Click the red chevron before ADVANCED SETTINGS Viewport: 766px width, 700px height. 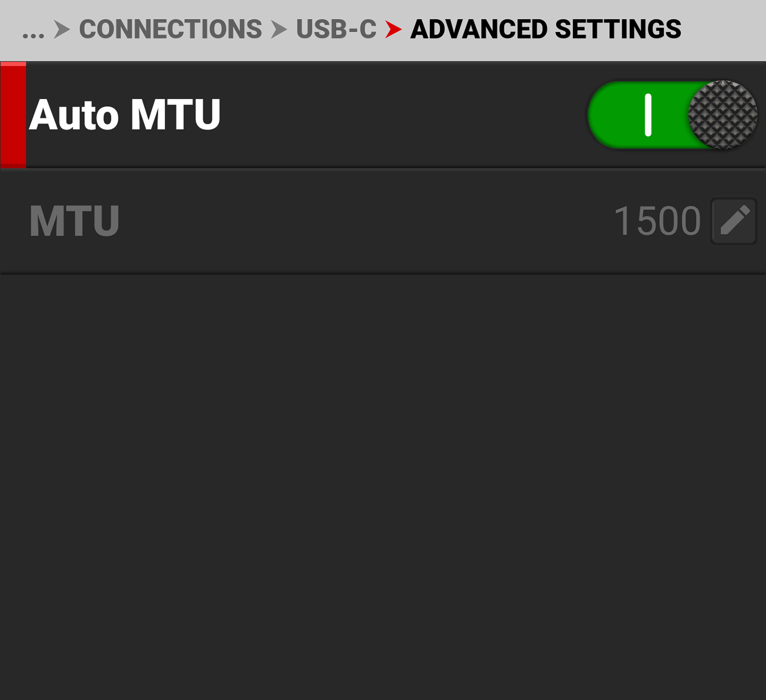[393, 29]
